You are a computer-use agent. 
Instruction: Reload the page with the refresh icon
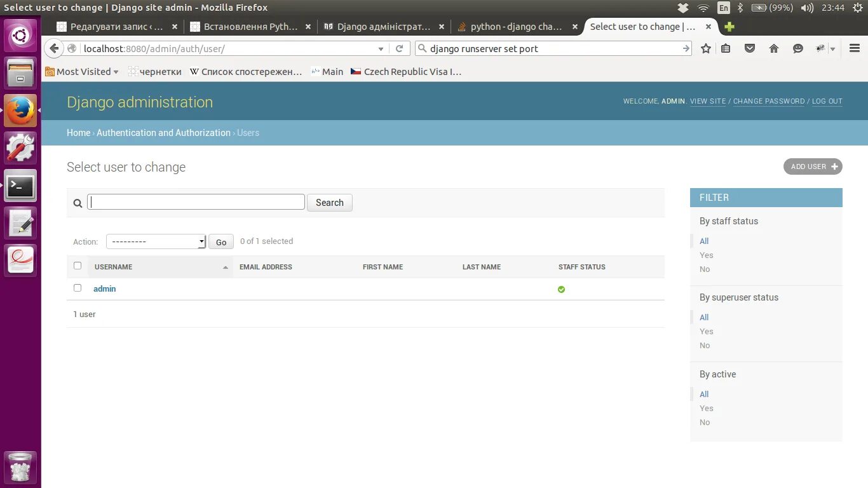(399, 48)
